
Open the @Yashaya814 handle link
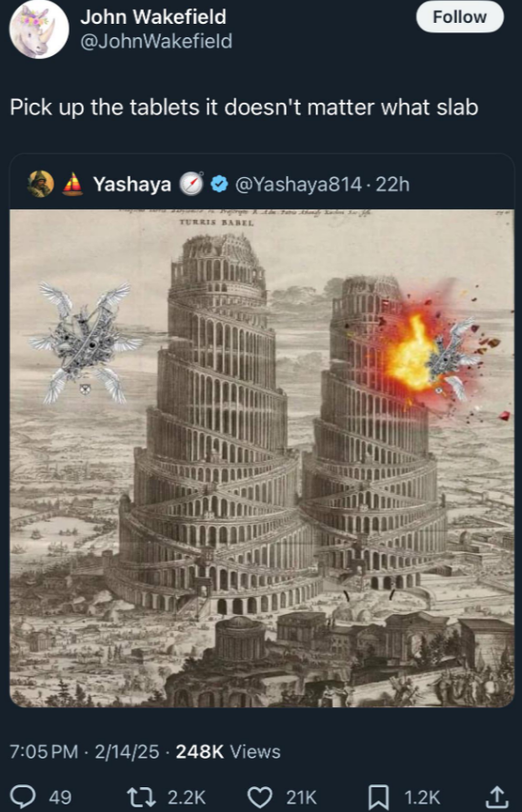tap(298, 184)
